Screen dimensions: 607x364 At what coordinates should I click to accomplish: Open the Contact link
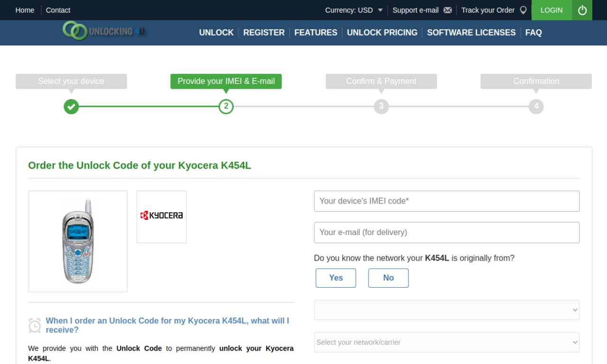(58, 10)
